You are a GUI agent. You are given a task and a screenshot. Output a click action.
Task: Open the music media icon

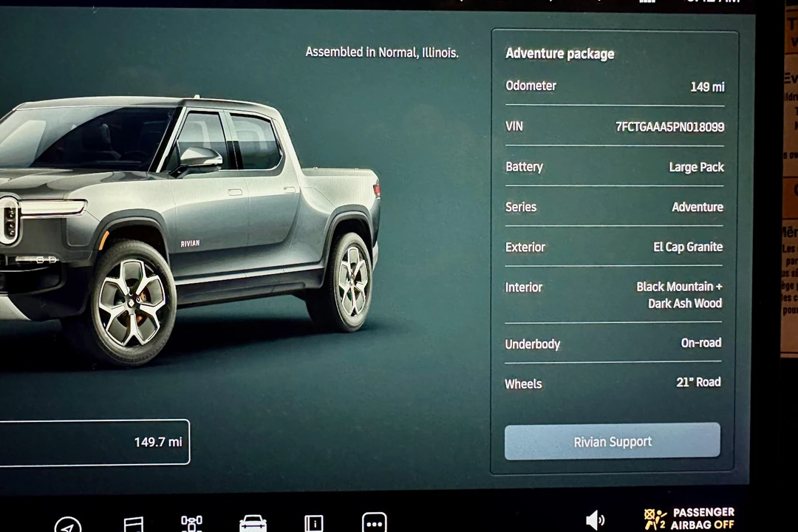(x=134, y=525)
